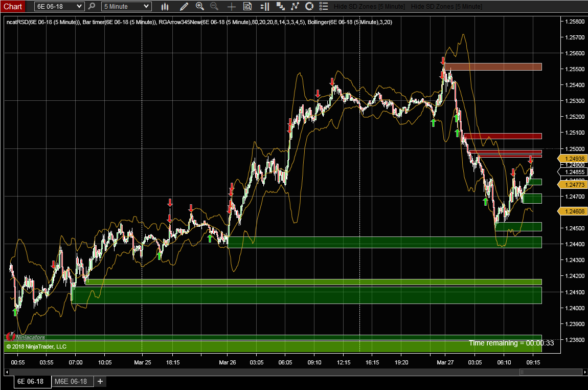The width and height of the screenshot is (588, 390).
Task: Click the instrument search magnifier icon
Action: click(x=92, y=6)
